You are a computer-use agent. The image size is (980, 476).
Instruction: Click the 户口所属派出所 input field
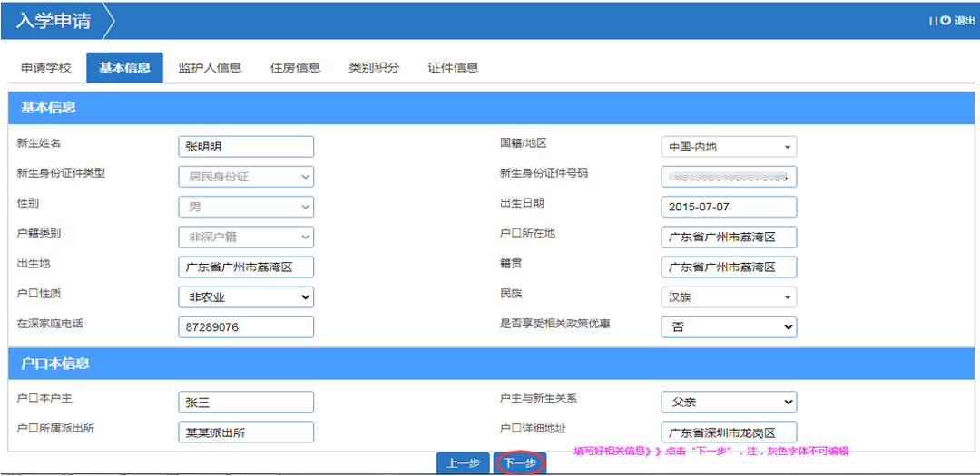click(246, 432)
